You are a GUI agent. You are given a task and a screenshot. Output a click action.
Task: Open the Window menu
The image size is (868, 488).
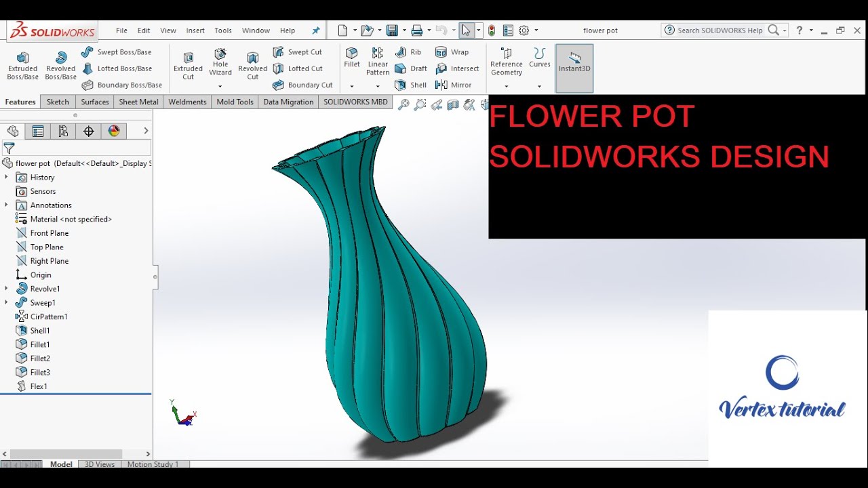click(x=256, y=30)
